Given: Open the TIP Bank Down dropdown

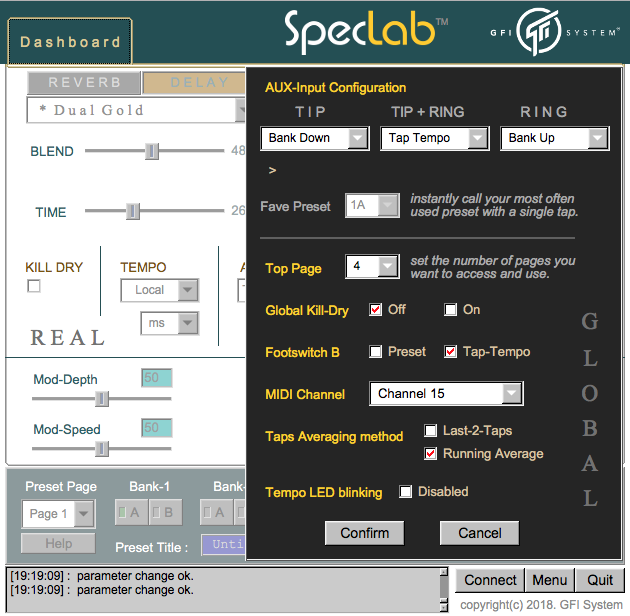Looking at the screenshot, I should point(315,138).
